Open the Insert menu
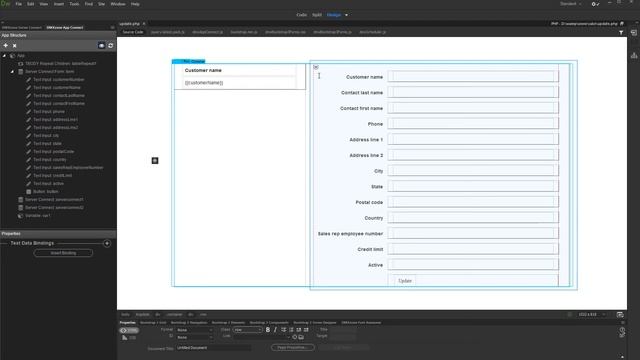The image size is (640, 360). [x=59, y=4]
